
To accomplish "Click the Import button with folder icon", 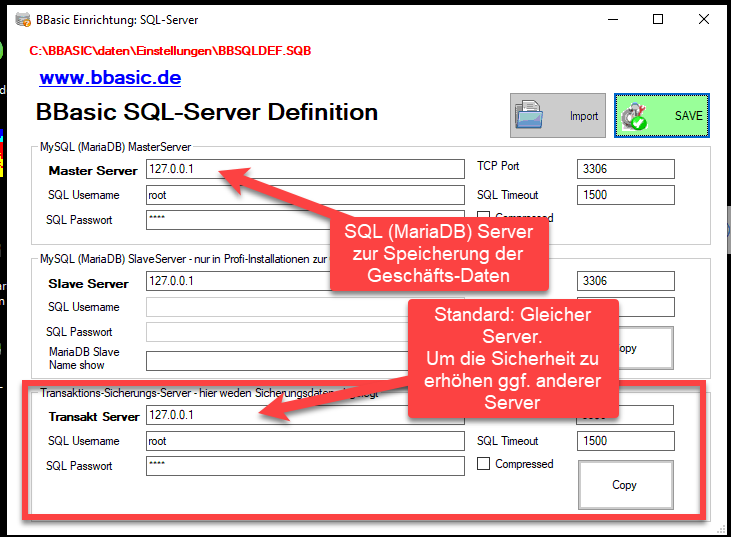I will point(558,116).
